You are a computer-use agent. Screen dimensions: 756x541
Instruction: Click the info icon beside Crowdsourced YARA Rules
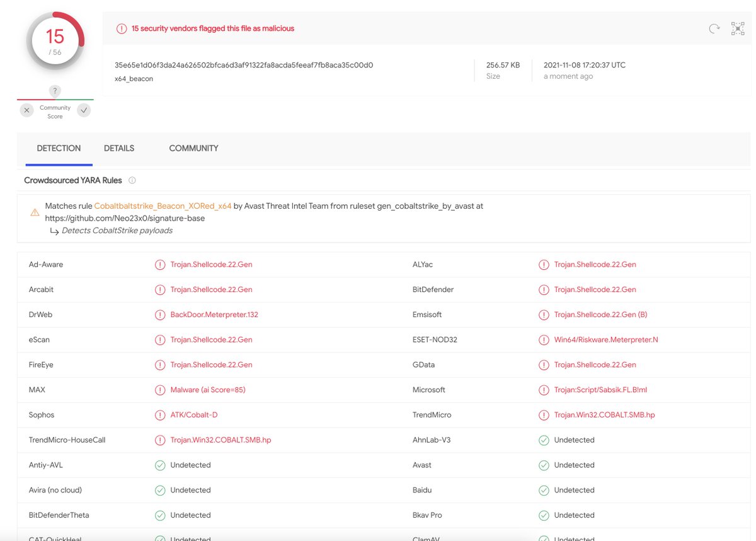[132, 180]
